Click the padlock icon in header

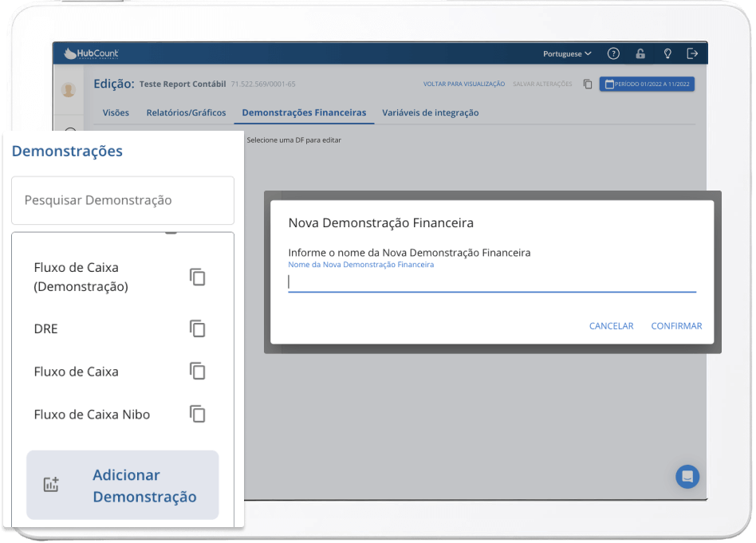pos(640,53)
